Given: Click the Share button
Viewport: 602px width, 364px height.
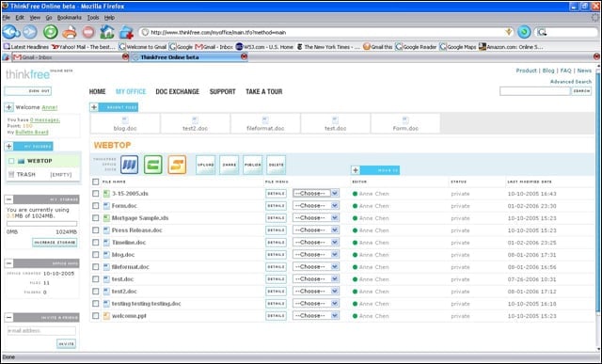Looking at the screenshot, I should click(x=230, y=165).
